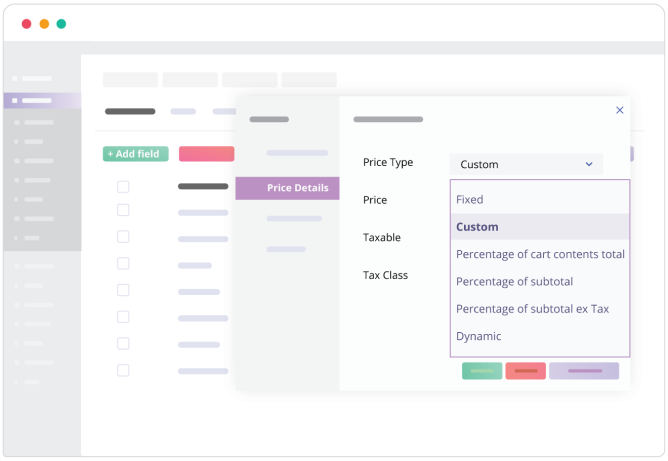Click the Taxable label

point(382,237)
